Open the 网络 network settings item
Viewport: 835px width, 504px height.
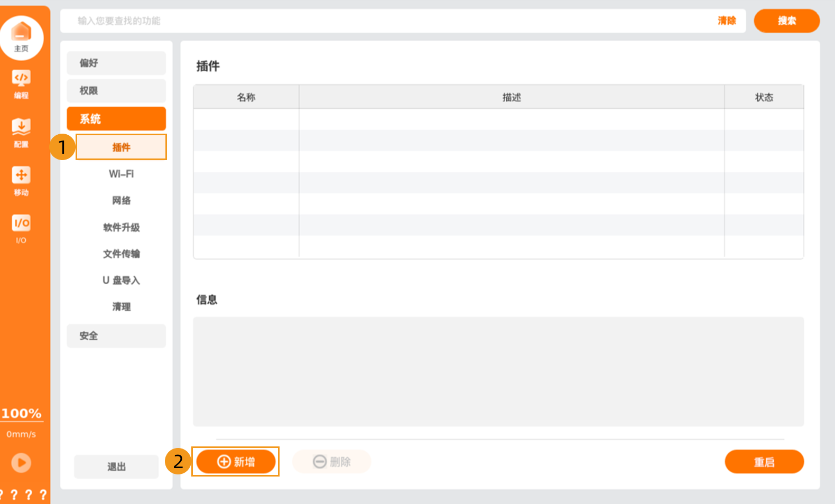[x=122, y=200]
